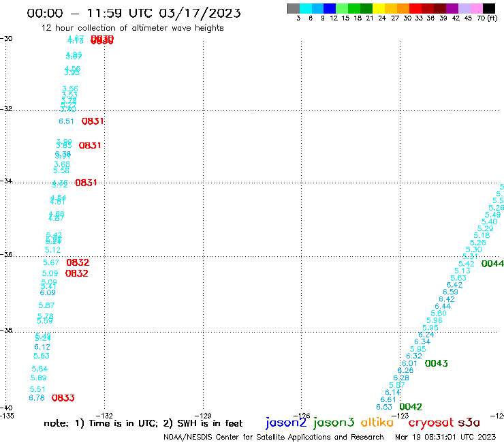Pick the purple legend swatch near 42
This screenshot has height=443, width=504.
click(452, 8)
